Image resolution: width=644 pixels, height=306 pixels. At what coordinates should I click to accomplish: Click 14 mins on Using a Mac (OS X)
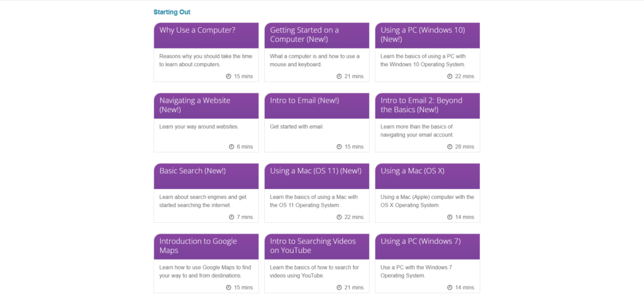[465, 217]
